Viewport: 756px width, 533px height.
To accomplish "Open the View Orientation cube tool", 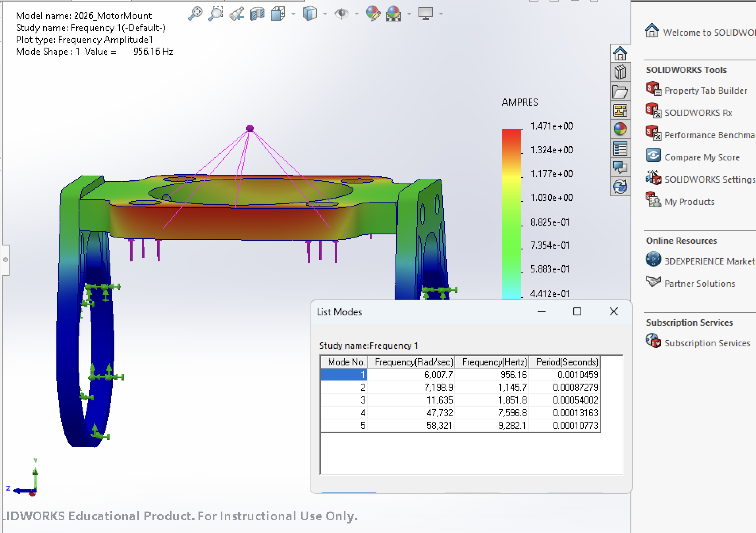I will pos(278,14).
